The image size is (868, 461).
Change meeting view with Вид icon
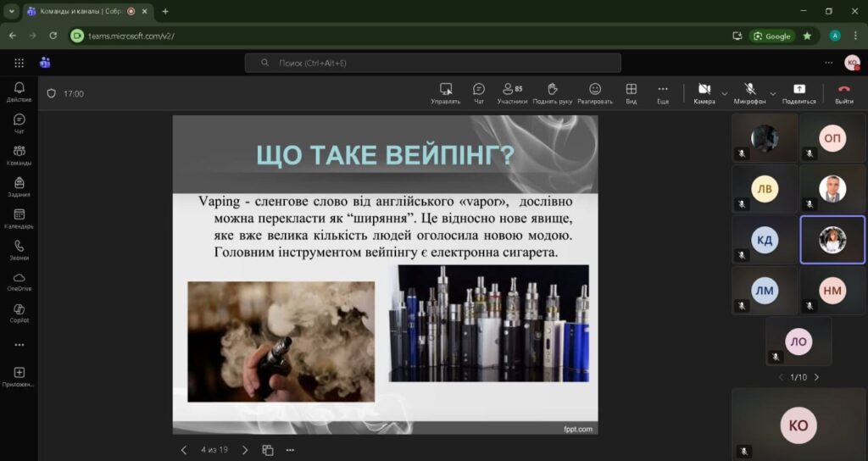pyautogui.click(x=631, y=92)
